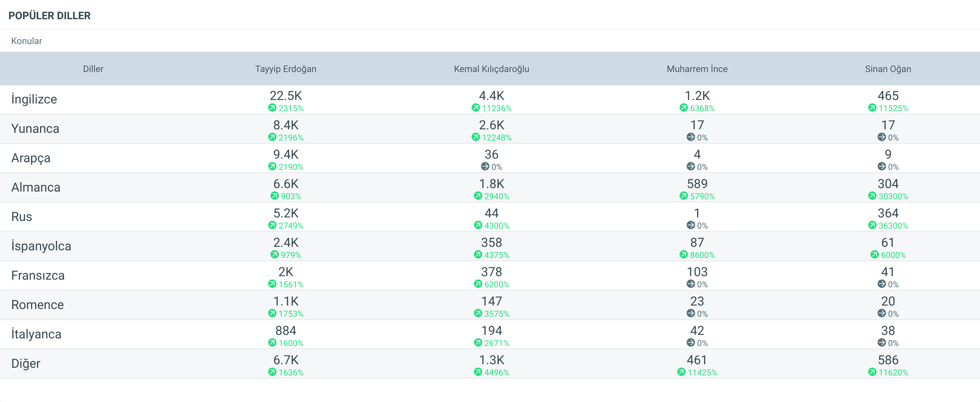This screenshot has height=402, width=980.
Task: Select the '103' value in the Fransızca row
Action: click(x=697, y=271)
